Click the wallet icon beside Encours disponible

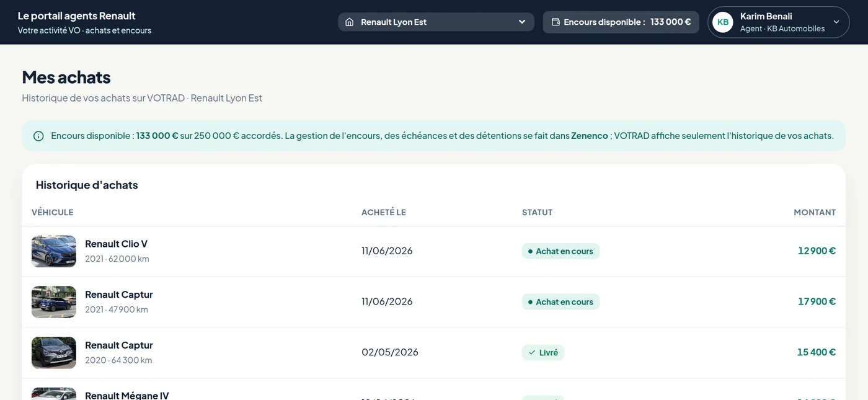point(556,22)
